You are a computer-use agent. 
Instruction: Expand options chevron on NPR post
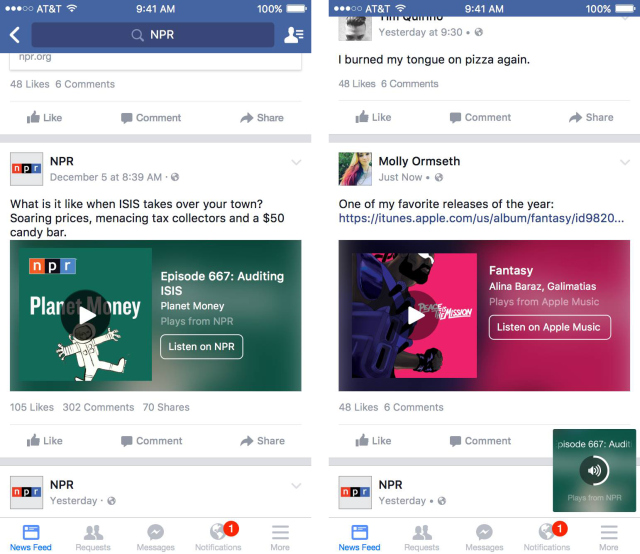coord(296,162)
